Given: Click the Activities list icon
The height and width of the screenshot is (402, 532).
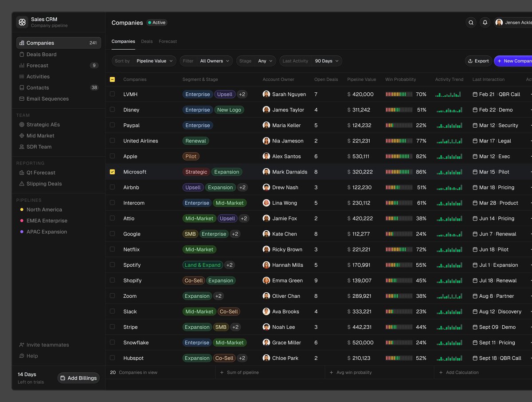Looking at the screenshot, I should click(x=22, y=76).
